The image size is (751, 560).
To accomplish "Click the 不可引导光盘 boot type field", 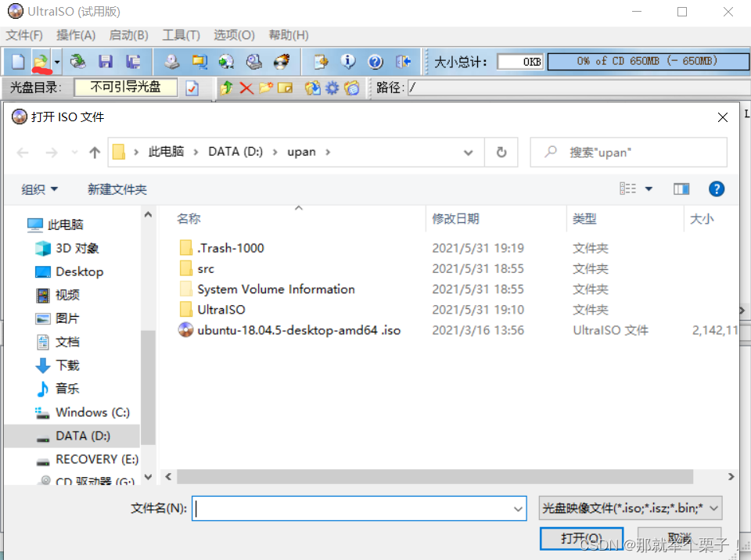I will point(125,87).
